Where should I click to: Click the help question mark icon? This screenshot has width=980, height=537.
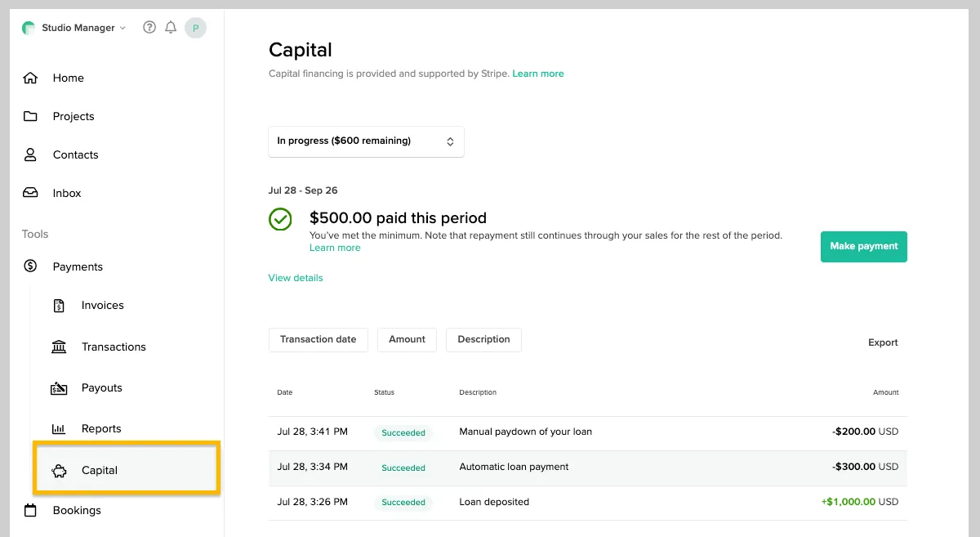(149, 28)
